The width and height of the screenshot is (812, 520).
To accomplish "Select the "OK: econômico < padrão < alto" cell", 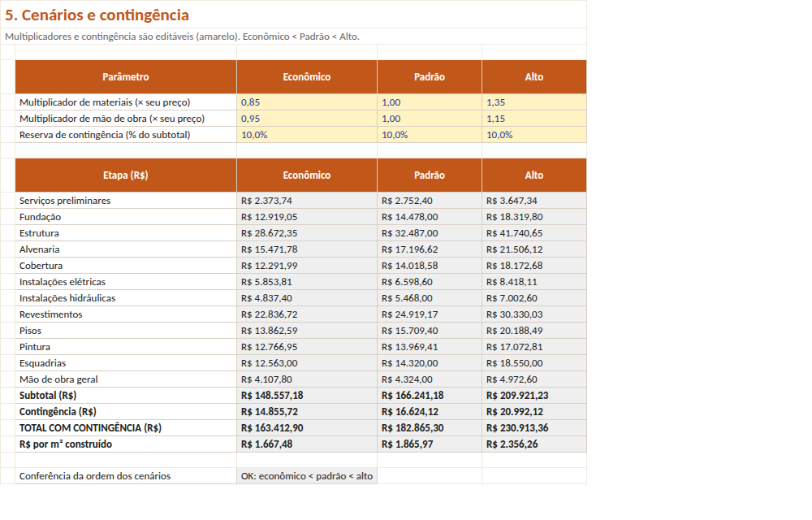I will click(x=307, y=476).
